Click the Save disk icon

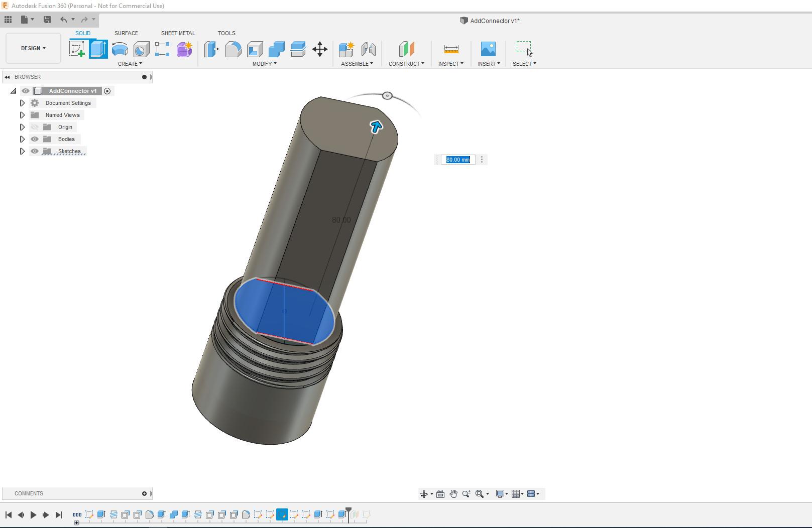coord(47,20)
